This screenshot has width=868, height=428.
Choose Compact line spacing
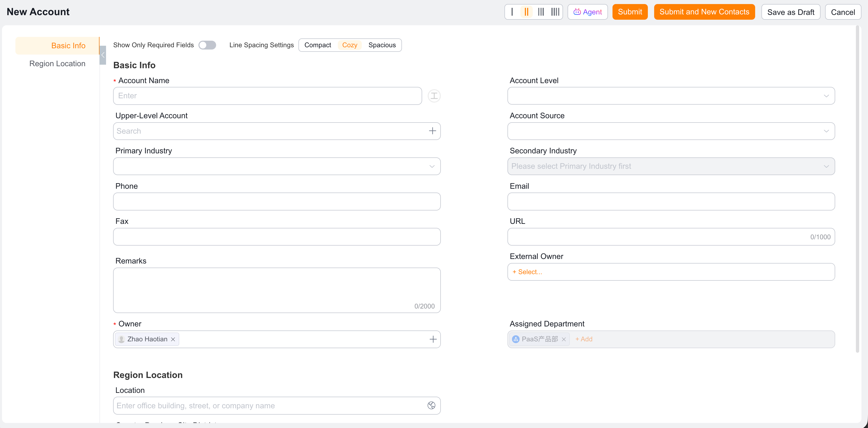(x=317, y=45)
